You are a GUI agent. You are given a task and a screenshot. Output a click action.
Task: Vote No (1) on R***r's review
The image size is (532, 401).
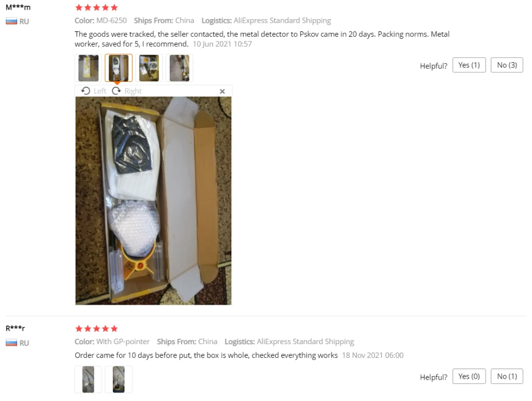click(507, 376)
